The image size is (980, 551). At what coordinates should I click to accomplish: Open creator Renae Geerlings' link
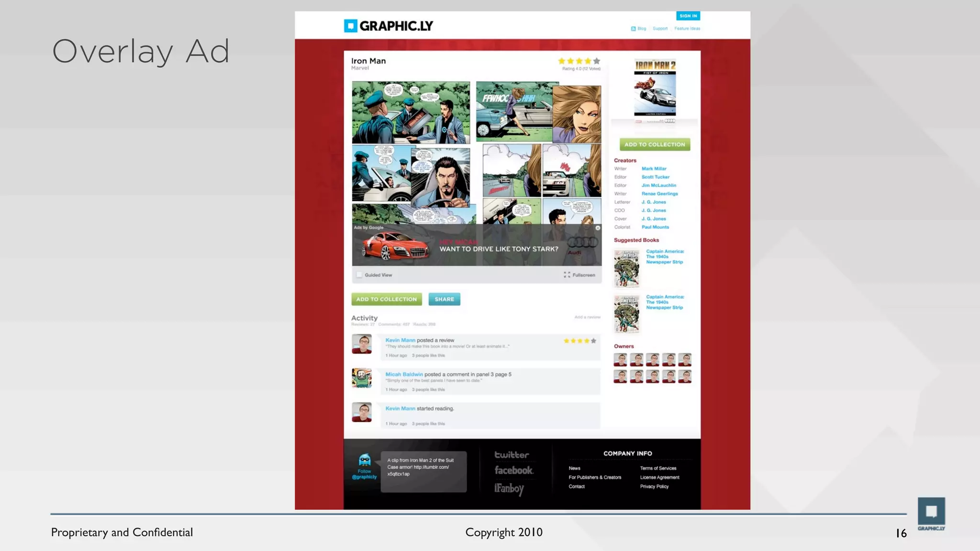click(659, 194)
